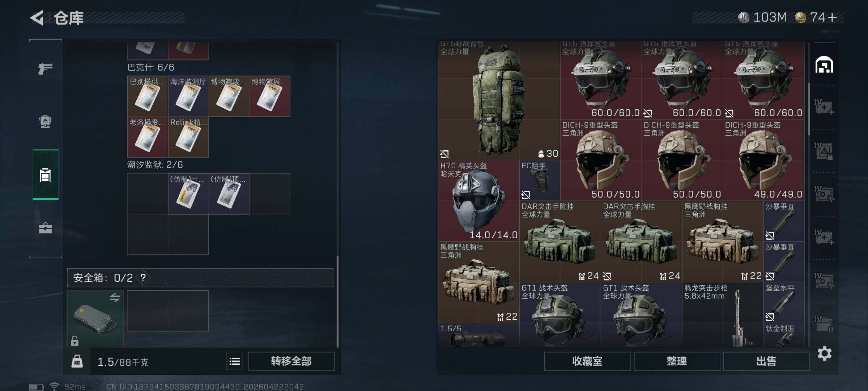
Task: Open the weapons tab pistol icon
Action: tap(45, 68)
